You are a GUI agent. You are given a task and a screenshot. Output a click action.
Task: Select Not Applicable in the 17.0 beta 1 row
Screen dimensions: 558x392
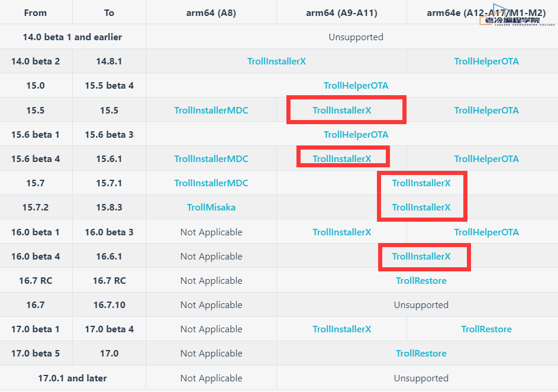tap(211, 329)
